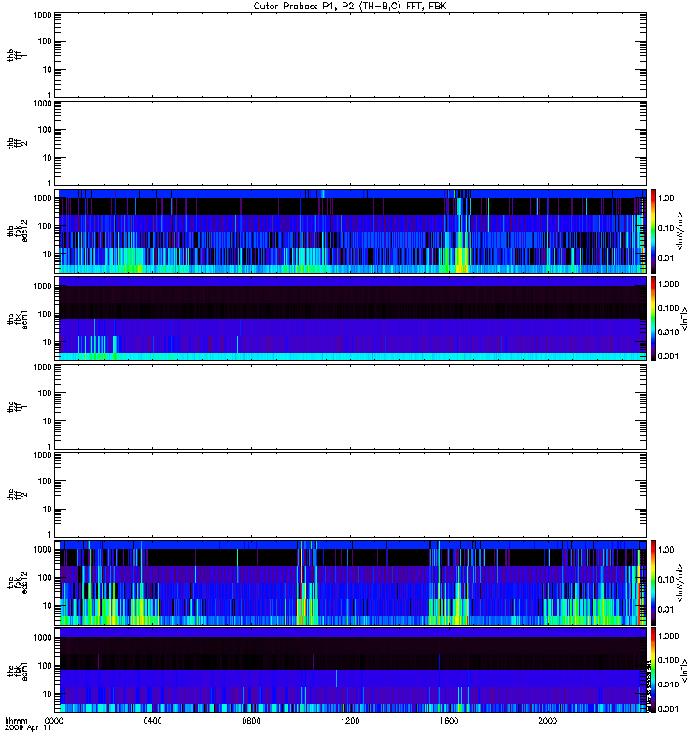Click the '2000' time axis label
The width and height of the screenshot is (700, 747).
pos(548,720)
